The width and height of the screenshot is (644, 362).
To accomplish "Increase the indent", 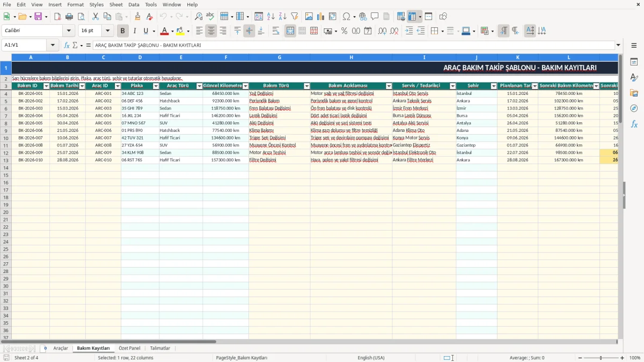I will pyautogui.click(x=409, y=31).
